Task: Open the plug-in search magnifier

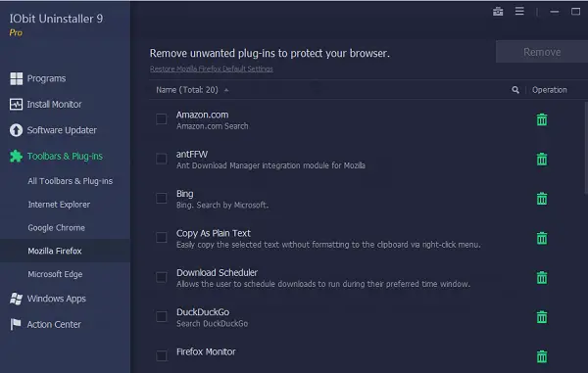Action: [x=515, y=90]
